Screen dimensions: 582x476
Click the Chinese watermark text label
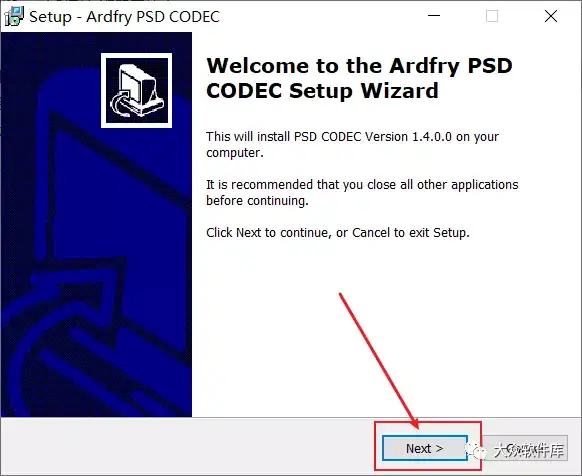point(529,450)
